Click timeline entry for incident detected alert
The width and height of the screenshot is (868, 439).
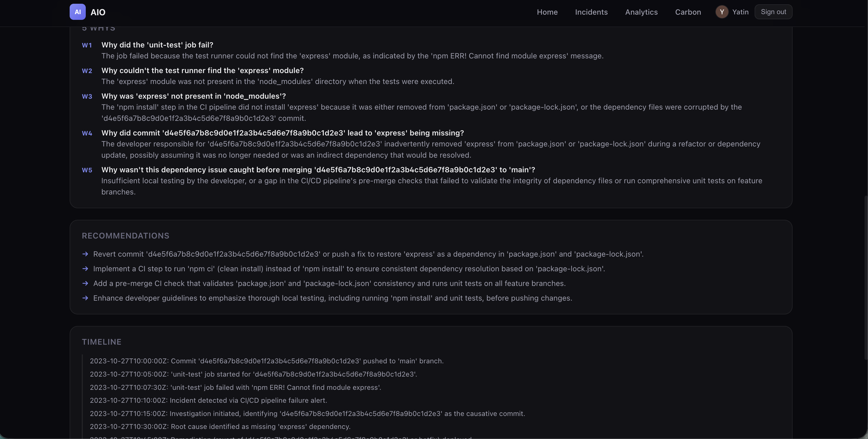coord(208,400)
